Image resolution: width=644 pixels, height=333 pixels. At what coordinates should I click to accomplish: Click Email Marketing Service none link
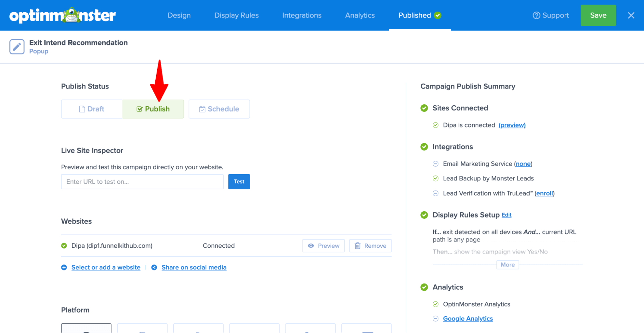(x=523, y=164)
